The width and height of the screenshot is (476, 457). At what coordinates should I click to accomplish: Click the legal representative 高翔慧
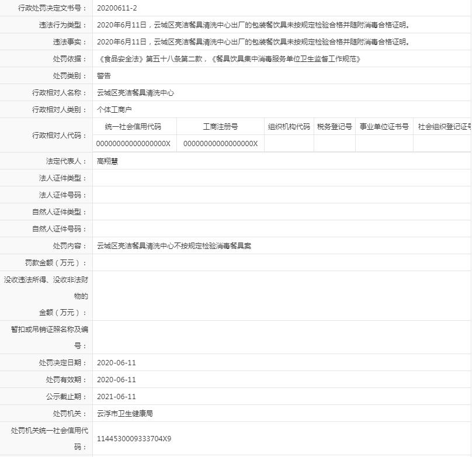pos(107,161)
